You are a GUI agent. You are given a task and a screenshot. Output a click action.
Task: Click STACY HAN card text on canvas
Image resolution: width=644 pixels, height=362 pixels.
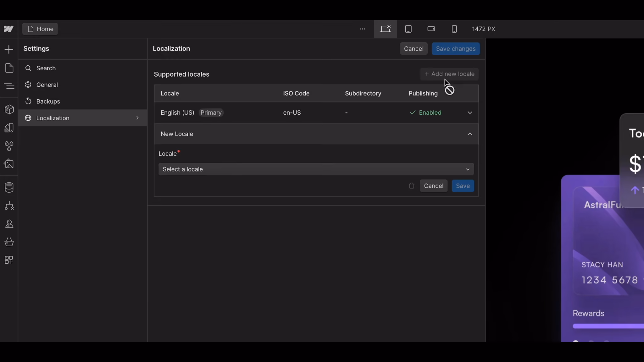click(602, 265)
